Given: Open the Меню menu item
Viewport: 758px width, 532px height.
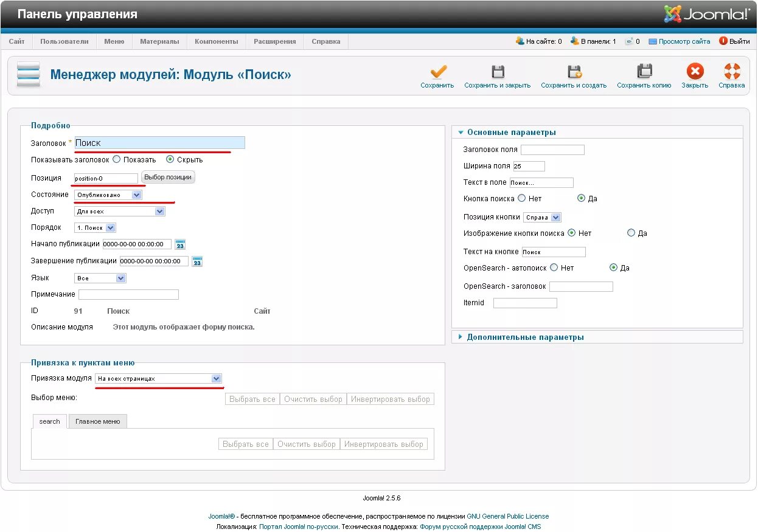Looking at the screenshot, I should (114, 41).
